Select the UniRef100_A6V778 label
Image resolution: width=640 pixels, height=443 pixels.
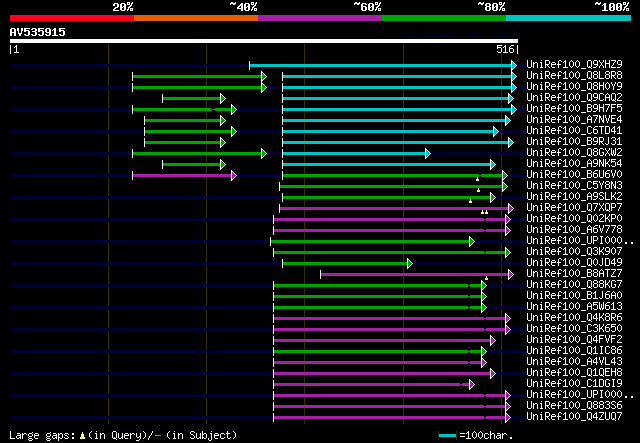pos(574,230)
